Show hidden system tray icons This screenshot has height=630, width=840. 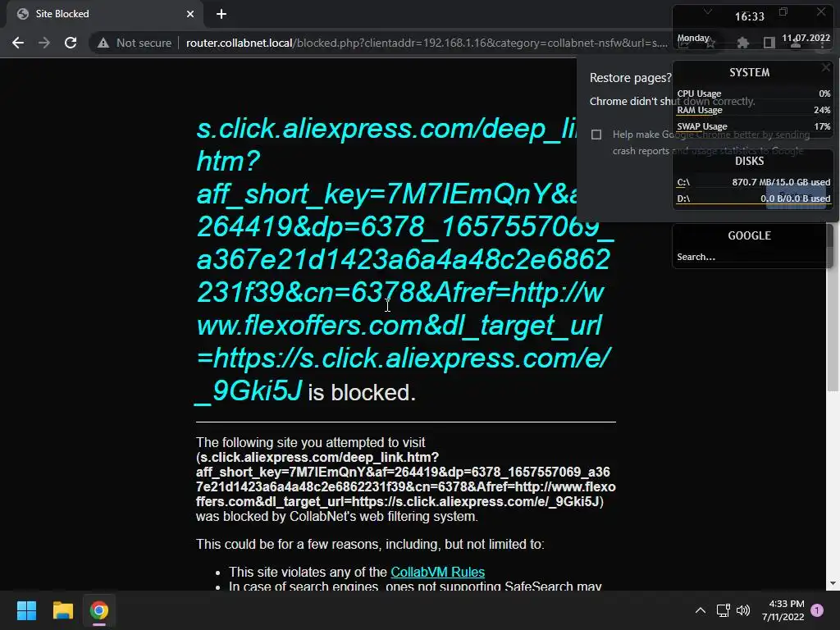701,610
